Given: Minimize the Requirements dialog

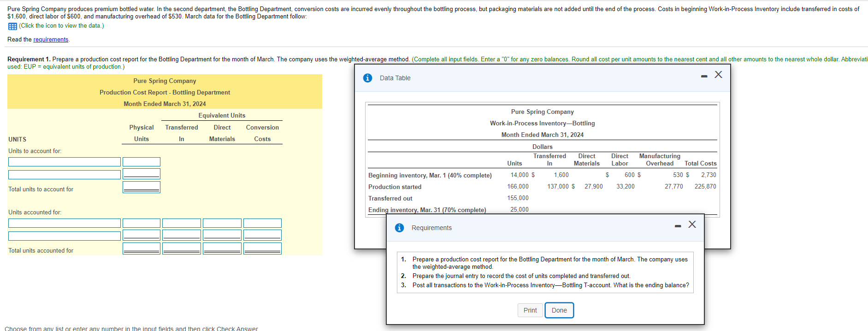Looking at the screenshot, I should (678, 226).
